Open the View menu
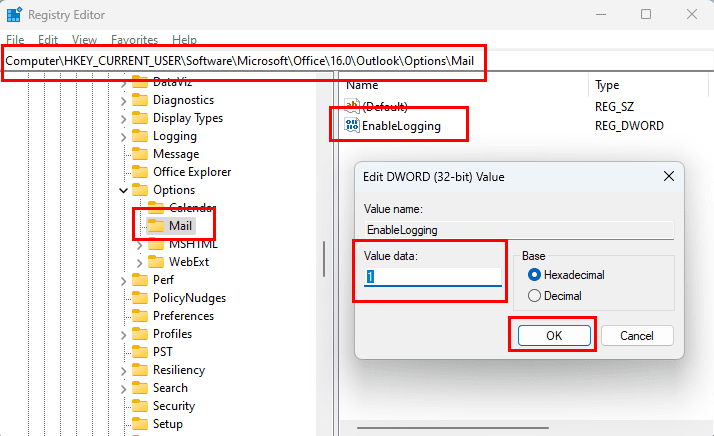714x436 pixels. (x=84, y=40)
